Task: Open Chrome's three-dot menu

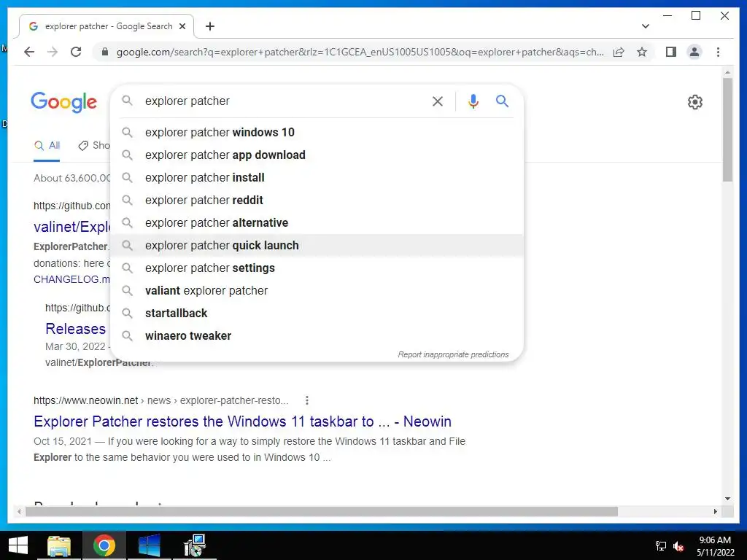Action: 718,52
